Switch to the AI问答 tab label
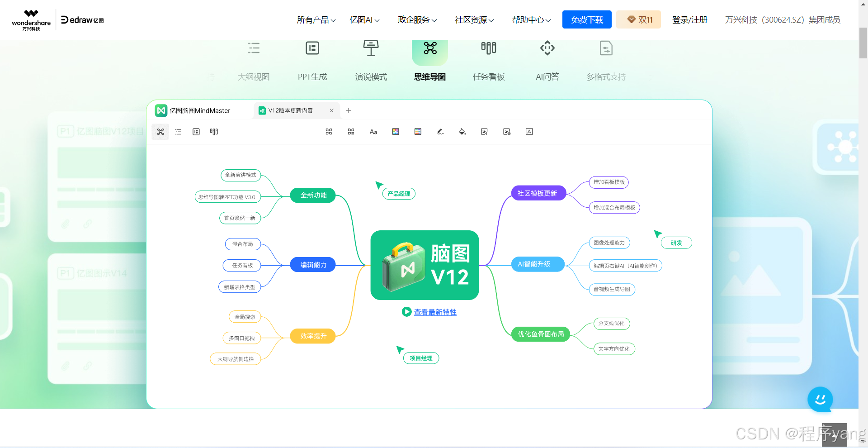This screenshot has height=448, width=868. pos(547,77)
